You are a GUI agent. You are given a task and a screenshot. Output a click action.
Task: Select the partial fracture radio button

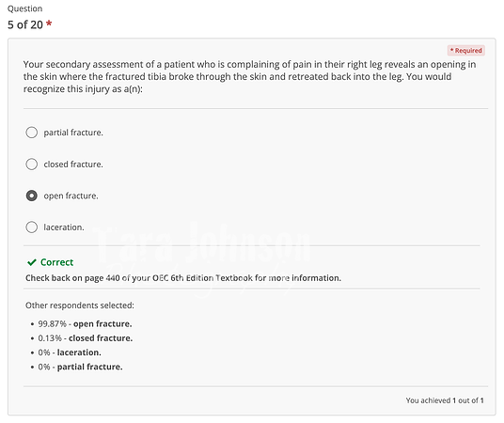click(32, 133)
